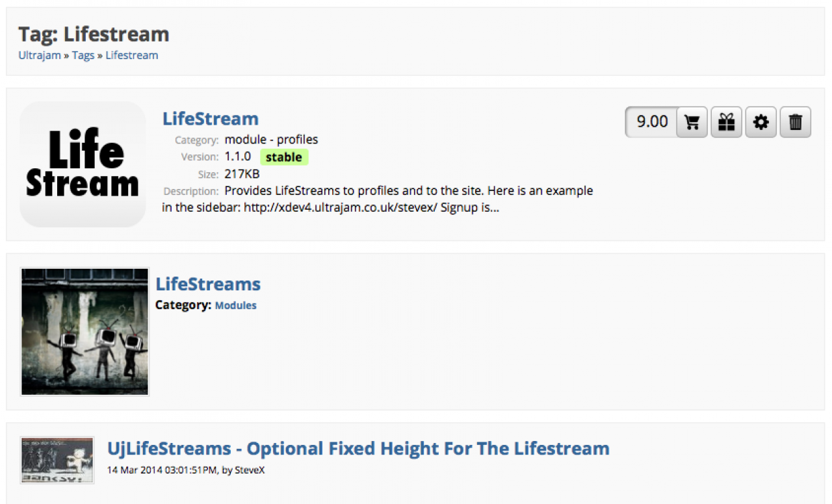Click the author name SteveX
The height and width of the screenshot is (504, 832).
[x=250, y=470]
